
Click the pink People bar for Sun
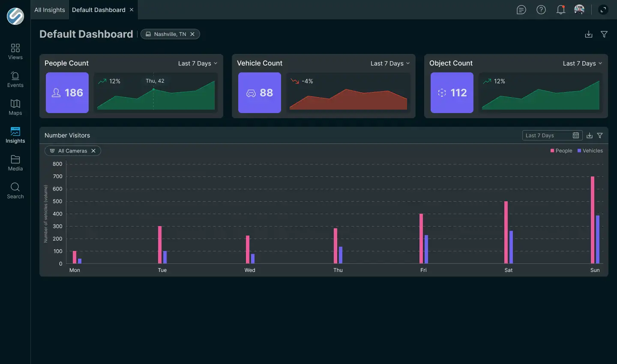593,220
